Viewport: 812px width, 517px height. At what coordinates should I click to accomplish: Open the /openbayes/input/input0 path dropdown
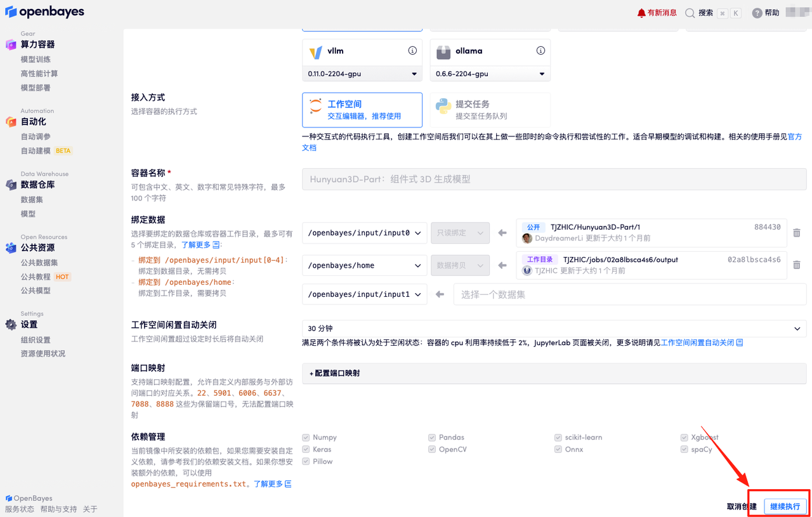click(x=364, y=233)
